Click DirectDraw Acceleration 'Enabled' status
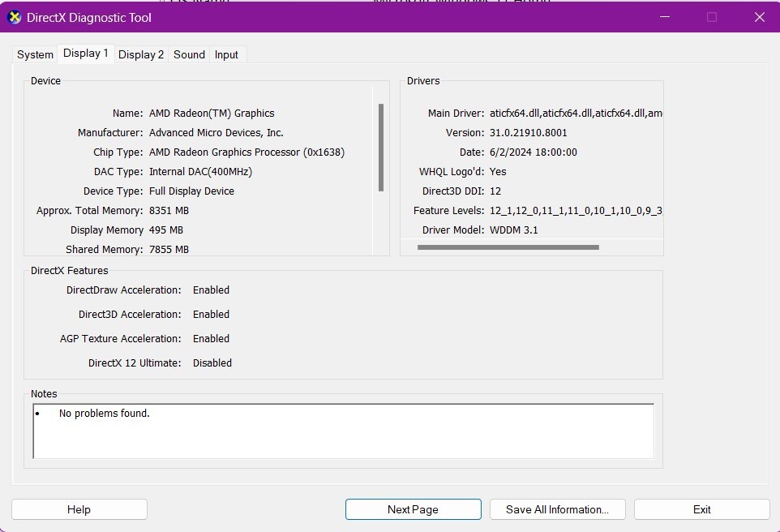Viewport: 780px width, 532px height. point(211,290)
